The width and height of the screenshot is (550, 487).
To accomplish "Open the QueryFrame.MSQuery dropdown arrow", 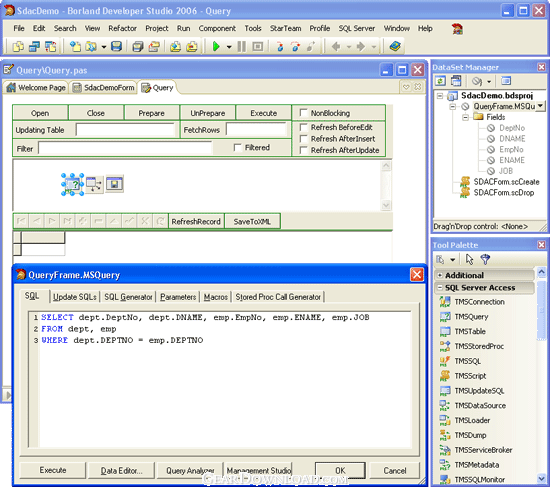I will pyautogui.click(x=540, y=106).
